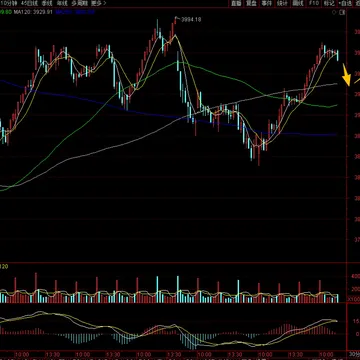Switch to the 45日线 period tab
The width and height of the screenshot is (360, 360).
pos(29,3)
